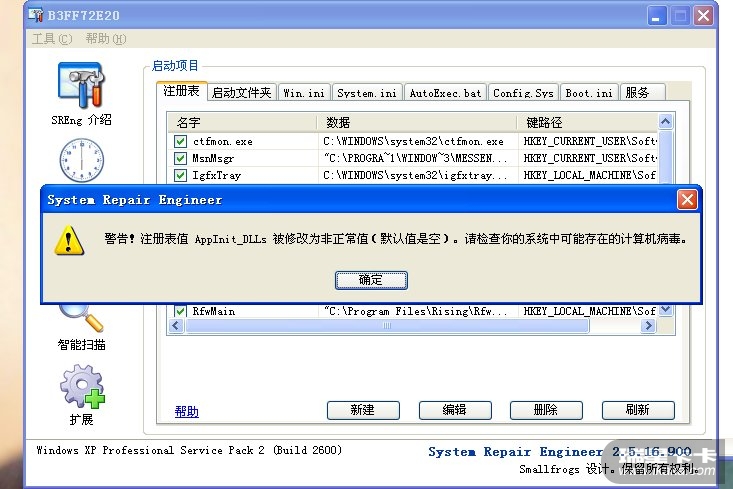
Task: Open the 工具 menu
Action: pyautogui.click(x=52, y=38)
